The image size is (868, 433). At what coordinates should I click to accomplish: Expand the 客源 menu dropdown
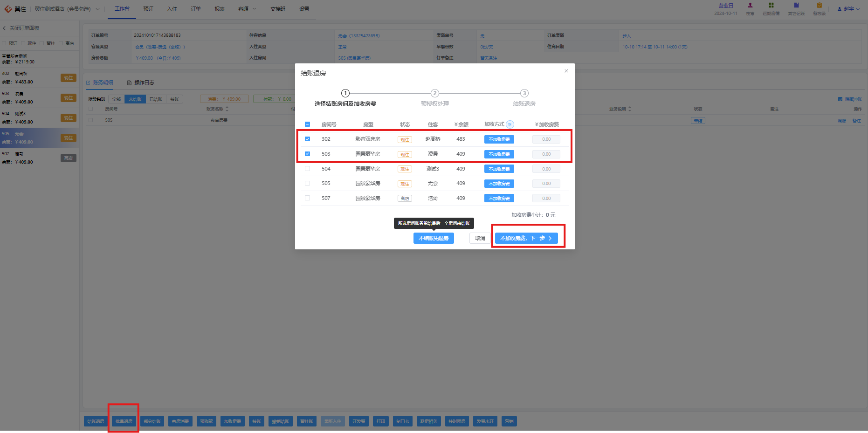point(247,9)
